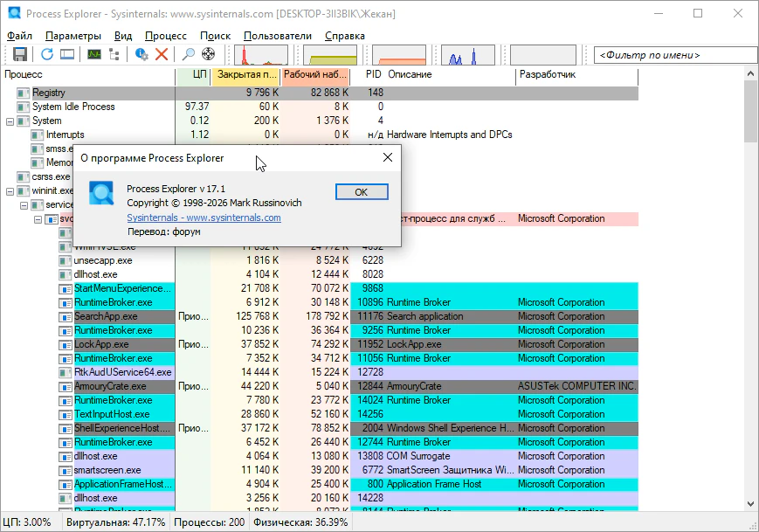Click OK in the About dialog

coord(361,192)
